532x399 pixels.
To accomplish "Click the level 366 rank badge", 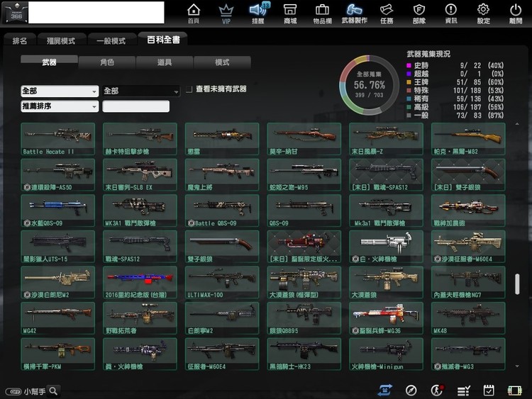I will click(x=16, y=13).
